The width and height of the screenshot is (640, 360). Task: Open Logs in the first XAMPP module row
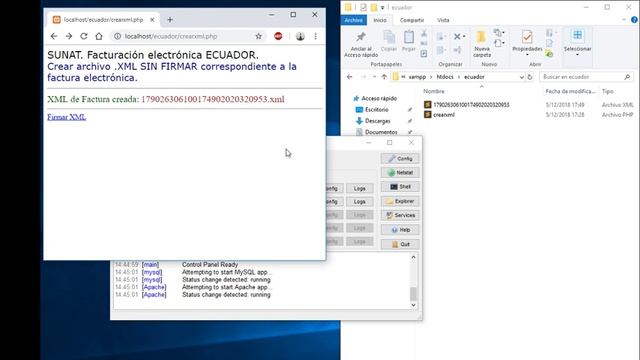360,189
